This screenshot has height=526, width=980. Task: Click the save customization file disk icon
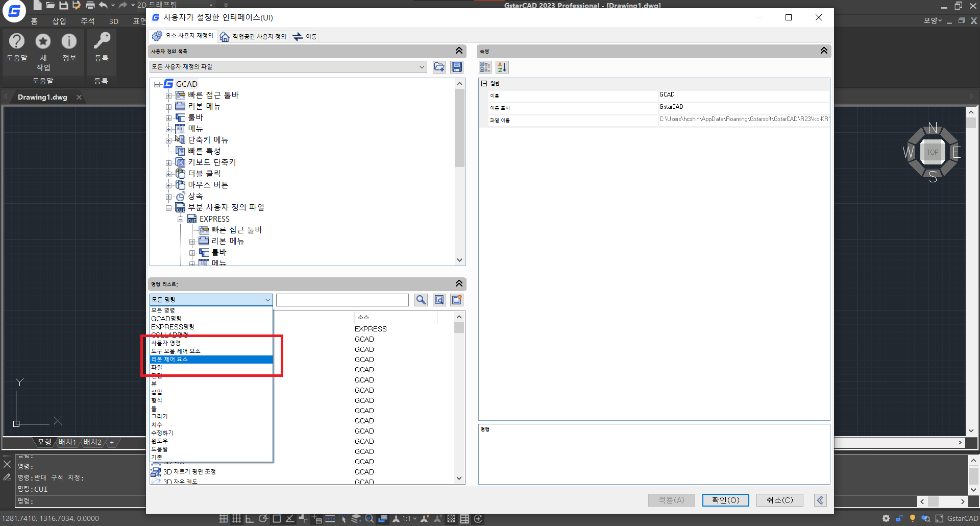[457, 67]
